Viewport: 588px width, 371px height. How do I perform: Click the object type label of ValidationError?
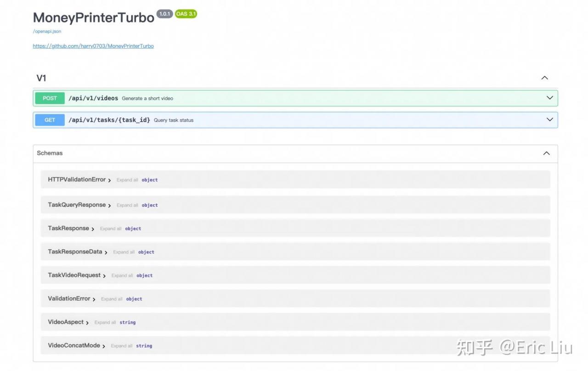134,299
